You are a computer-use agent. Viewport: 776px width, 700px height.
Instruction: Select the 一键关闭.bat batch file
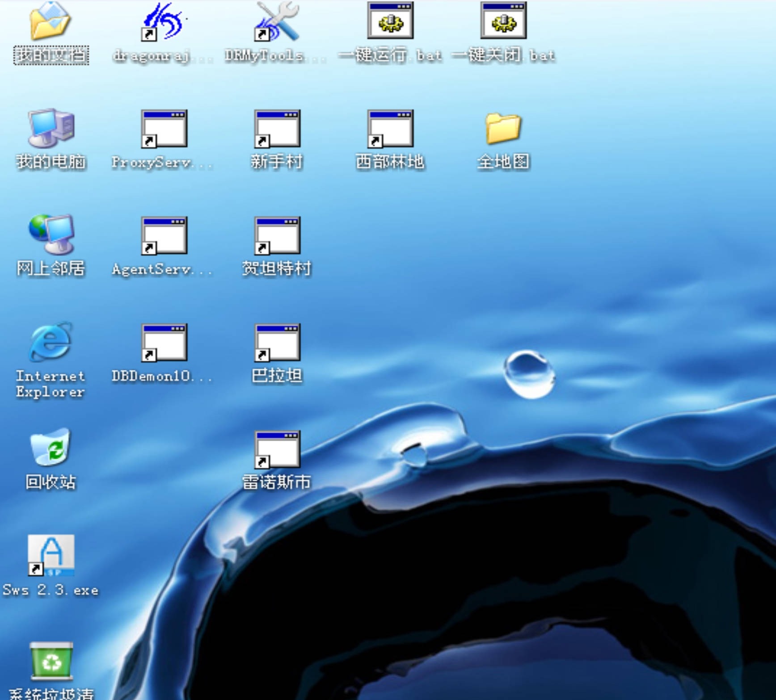(x=503, y=20)
